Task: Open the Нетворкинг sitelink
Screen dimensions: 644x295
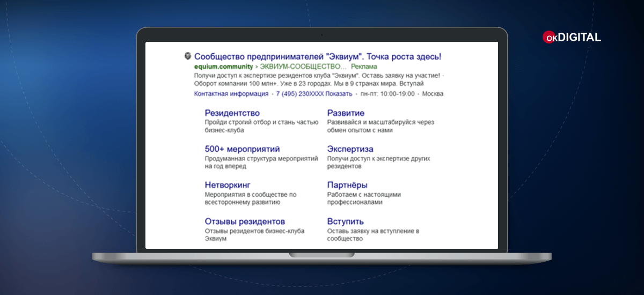Action: pyautogui.click(x=228, y=185)
